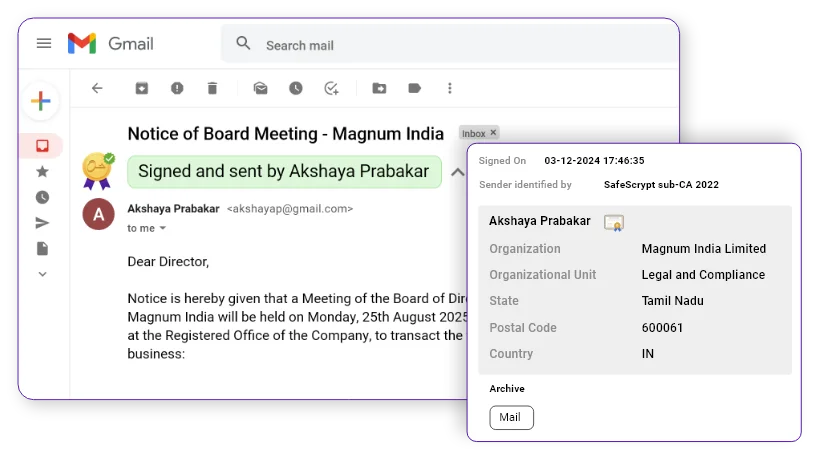Image resolution: width=817 pixels, height=457 pixels.
Task: Click the Compose plus button
Action: tap(41, 101)
